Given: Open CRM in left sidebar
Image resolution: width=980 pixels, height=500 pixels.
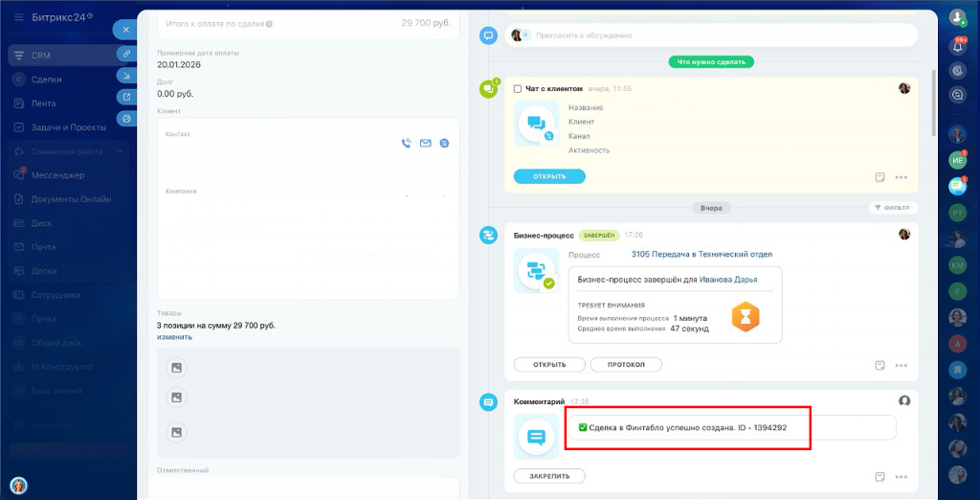Looking at the screenshot, I should tap(68, 55).
